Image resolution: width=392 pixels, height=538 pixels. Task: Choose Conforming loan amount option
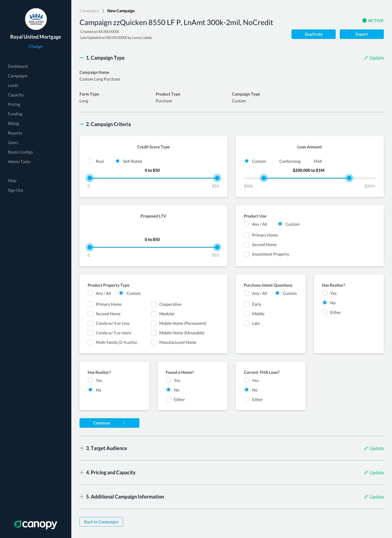click(x=290, y=161)
